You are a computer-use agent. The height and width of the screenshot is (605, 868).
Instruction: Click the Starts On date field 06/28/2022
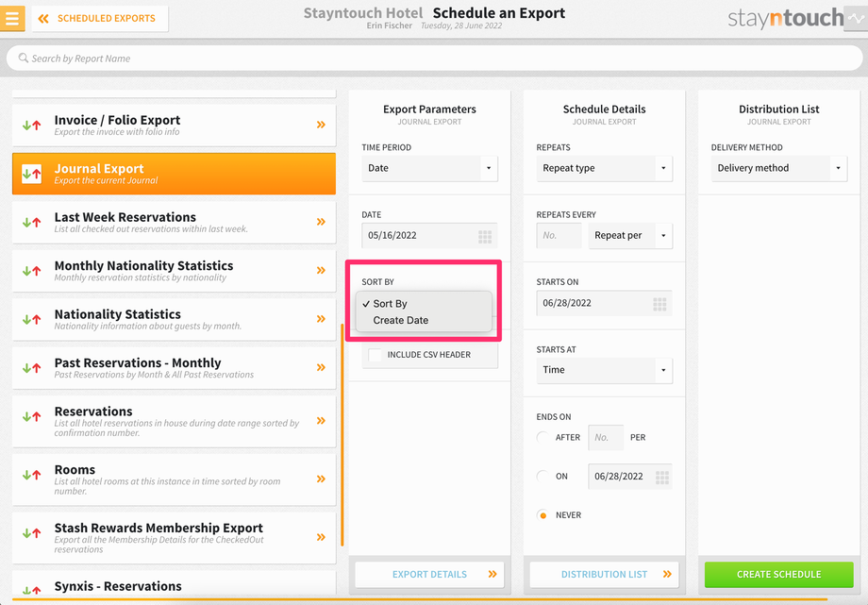[605, 303]
